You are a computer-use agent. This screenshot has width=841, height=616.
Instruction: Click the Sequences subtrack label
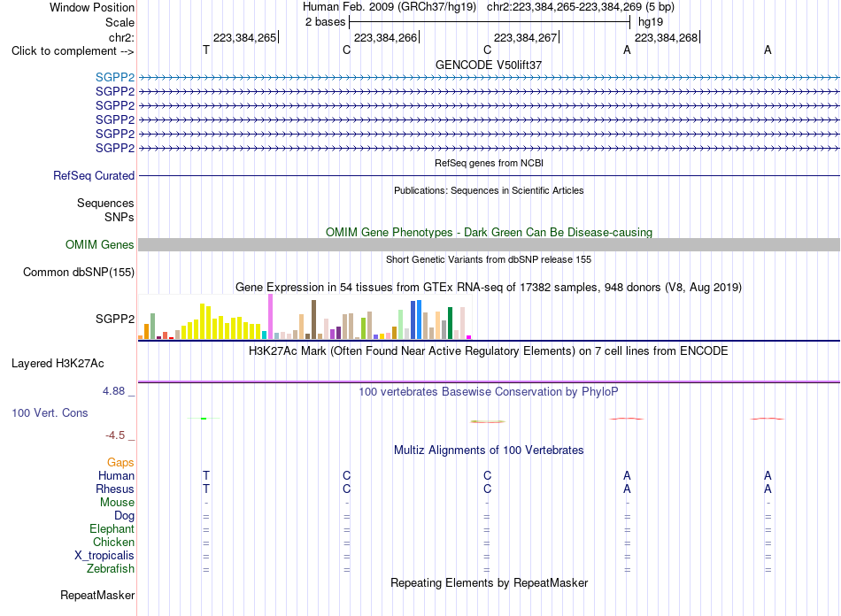tap(105, 204)
